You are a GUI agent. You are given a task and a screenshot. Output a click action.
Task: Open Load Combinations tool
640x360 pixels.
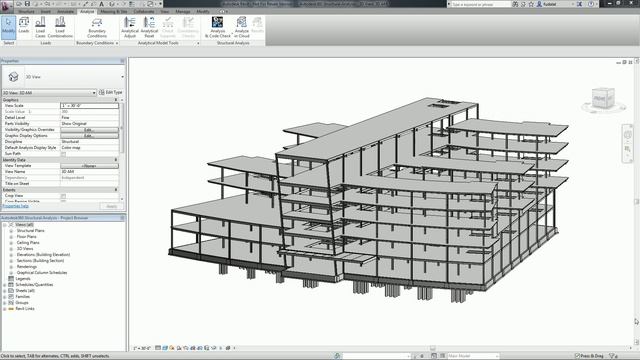(x=60, y=27)
